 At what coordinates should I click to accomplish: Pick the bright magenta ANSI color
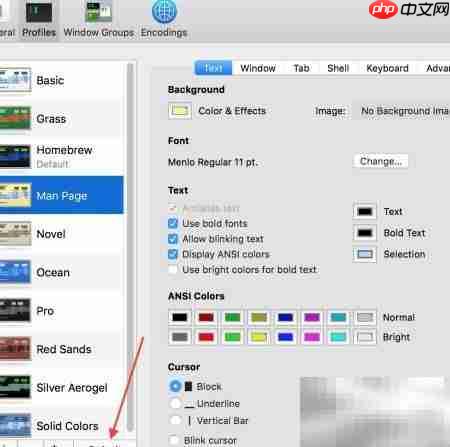tap(312, 337)
